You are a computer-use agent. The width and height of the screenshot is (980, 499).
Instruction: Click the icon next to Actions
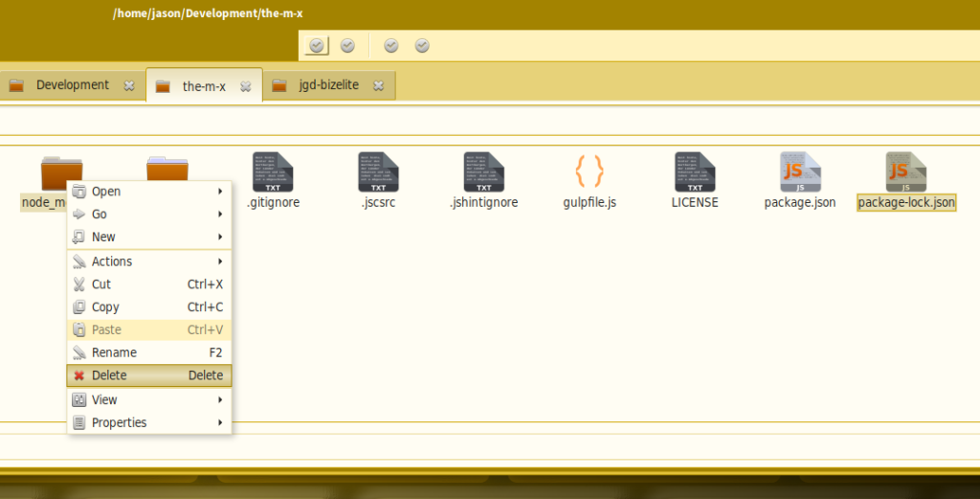pos(78,261)
